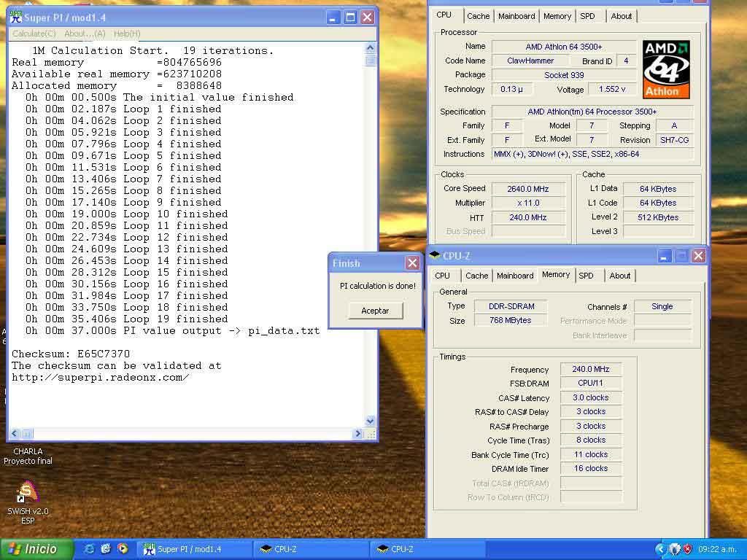Open the Calculate(C) menu in Super PI

(34, 34)
